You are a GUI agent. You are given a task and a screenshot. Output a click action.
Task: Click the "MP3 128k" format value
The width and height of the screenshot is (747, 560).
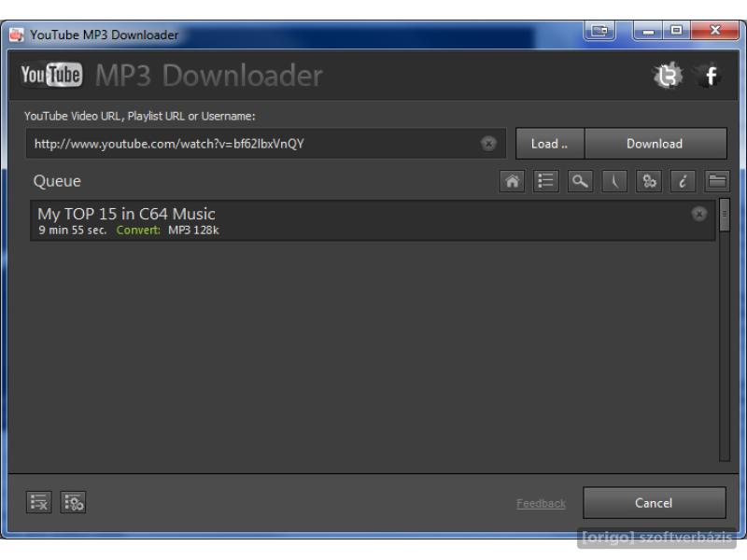coord(193,231)
